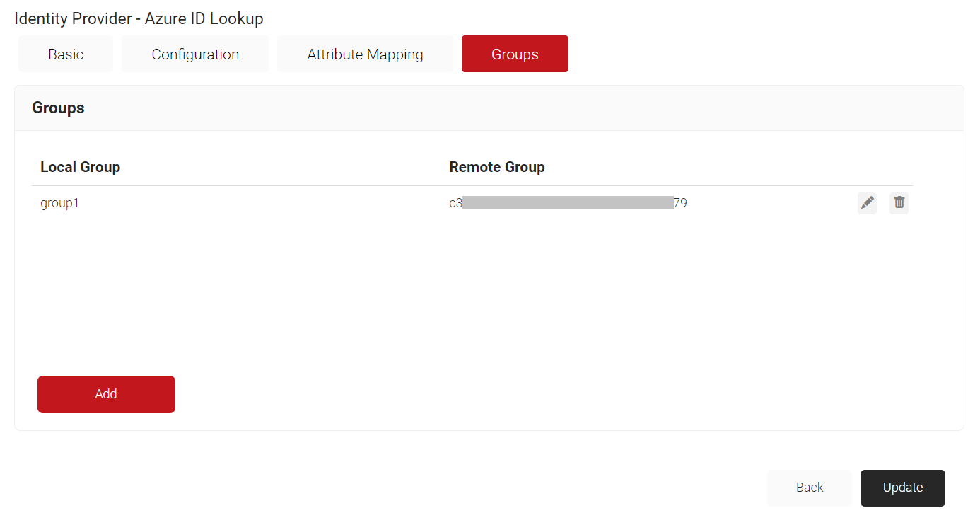
Task: Click the word Mapping in Attribute Mapping tab
Action: tap(395, 54)
